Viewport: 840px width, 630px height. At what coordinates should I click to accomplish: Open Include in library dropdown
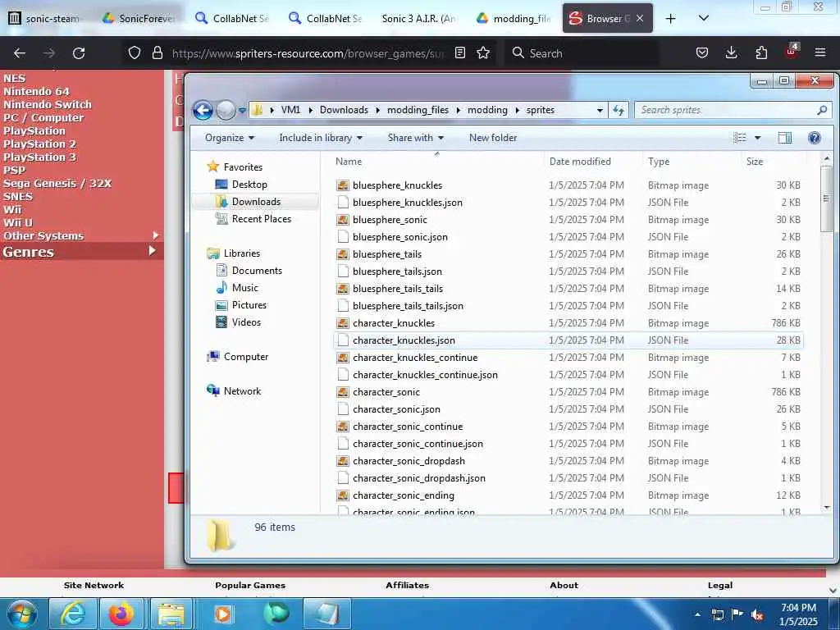tap(321, 138)
